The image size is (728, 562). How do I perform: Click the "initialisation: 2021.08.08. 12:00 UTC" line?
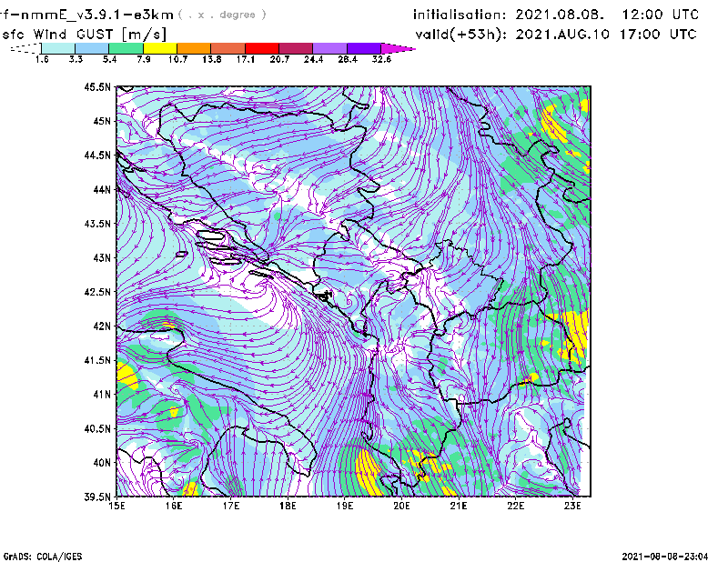click(556, 15)
